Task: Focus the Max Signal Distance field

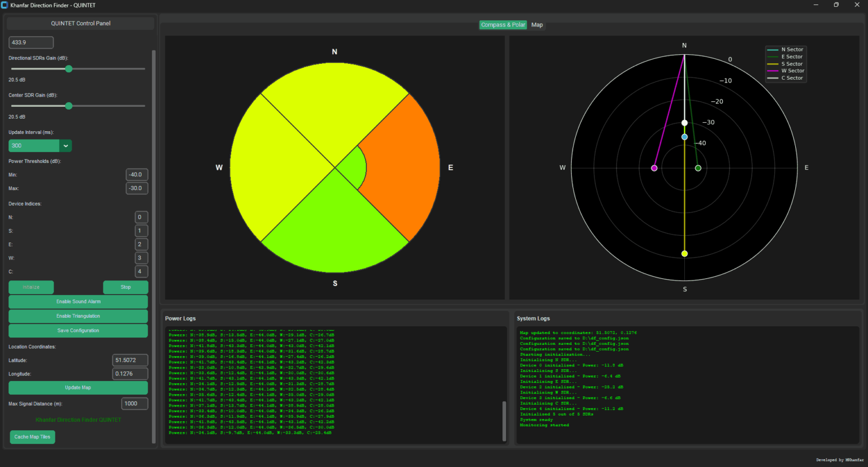Action: coord(134,404)
